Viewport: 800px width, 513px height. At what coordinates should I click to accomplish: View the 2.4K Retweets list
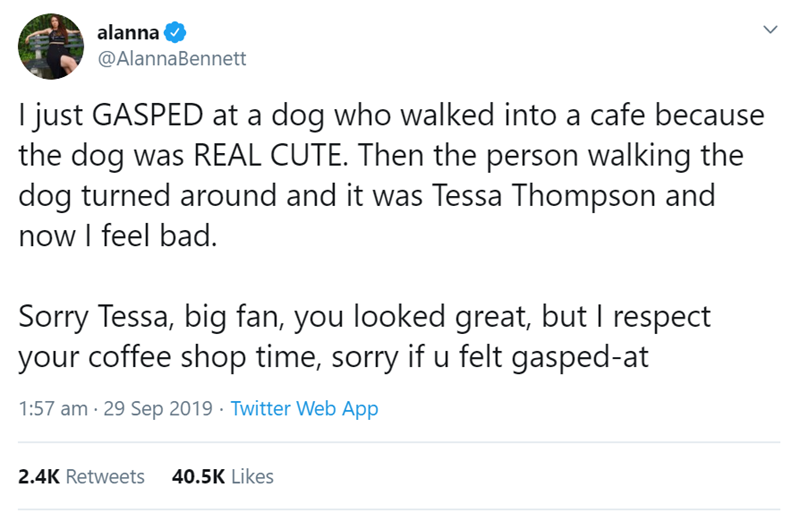(x=82, y=477)
